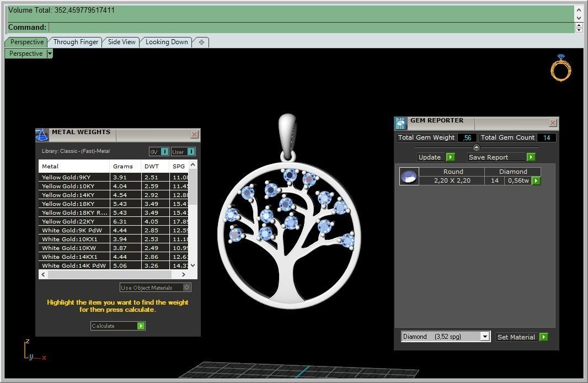
Task: Select the Yellow Gold:18KY row
Action: point(114,204)
